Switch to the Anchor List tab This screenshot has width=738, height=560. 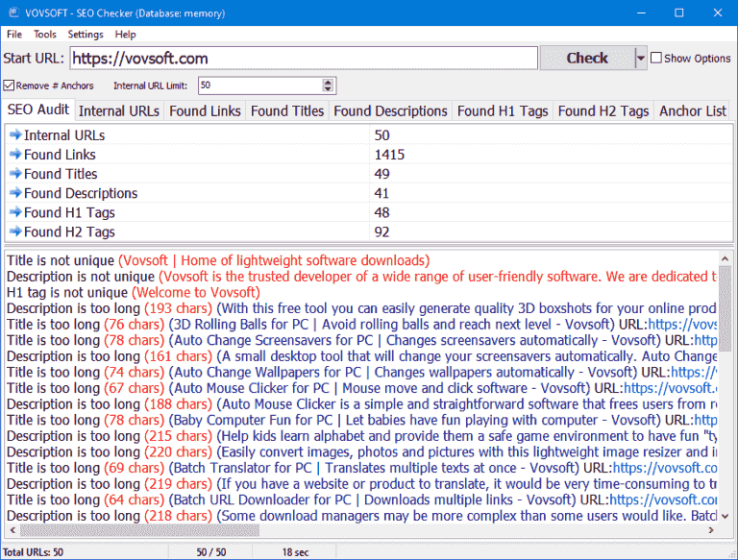point(692,111)
